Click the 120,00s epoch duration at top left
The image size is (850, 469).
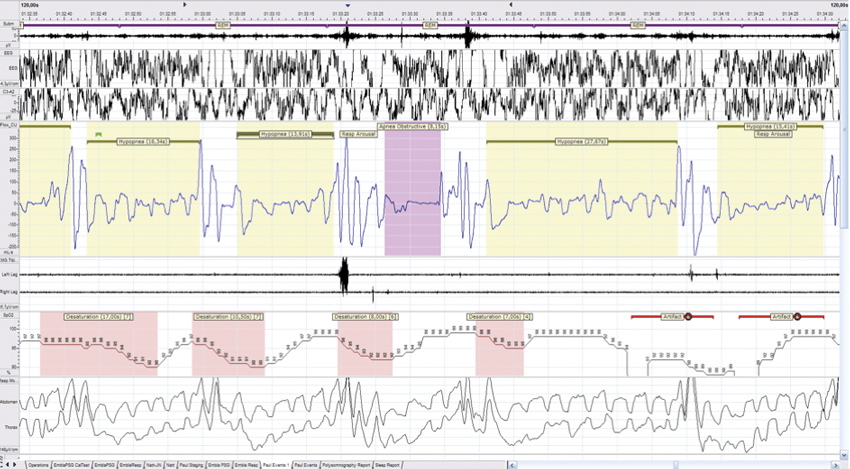[13, 5]
